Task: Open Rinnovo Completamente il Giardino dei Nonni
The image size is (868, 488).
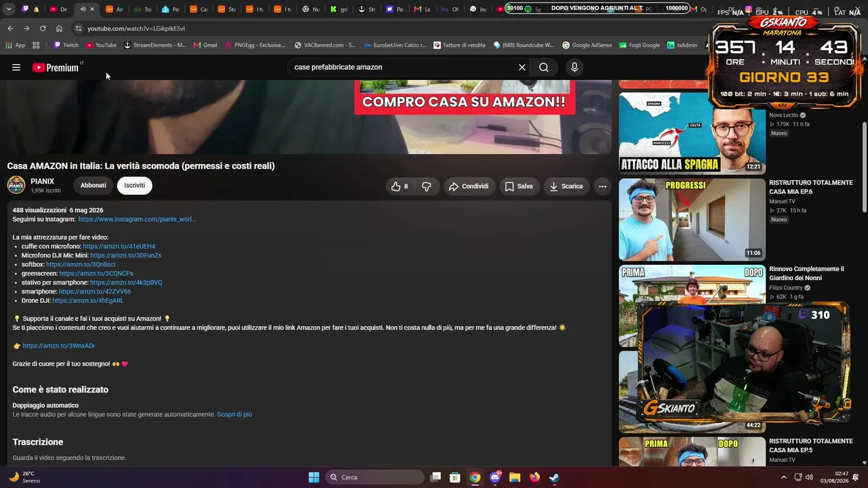Action: [806, 273]
